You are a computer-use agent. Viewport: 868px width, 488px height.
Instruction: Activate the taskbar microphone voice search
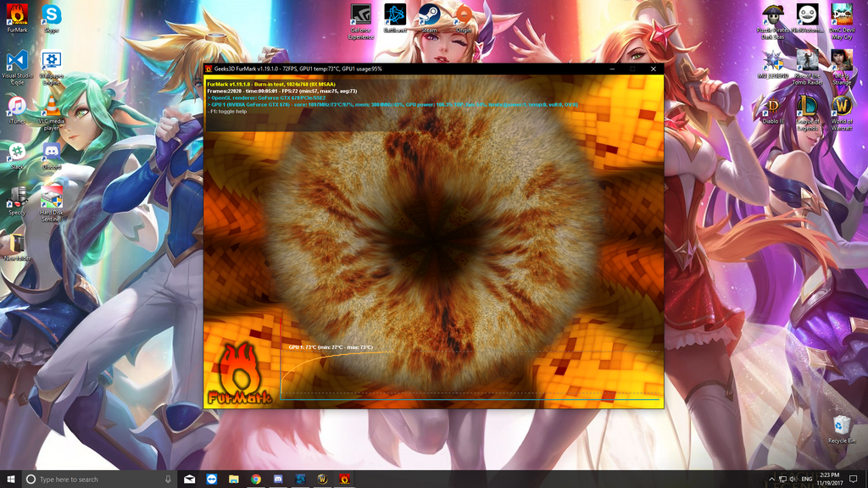pyautogui.click(x=168, y=480)
